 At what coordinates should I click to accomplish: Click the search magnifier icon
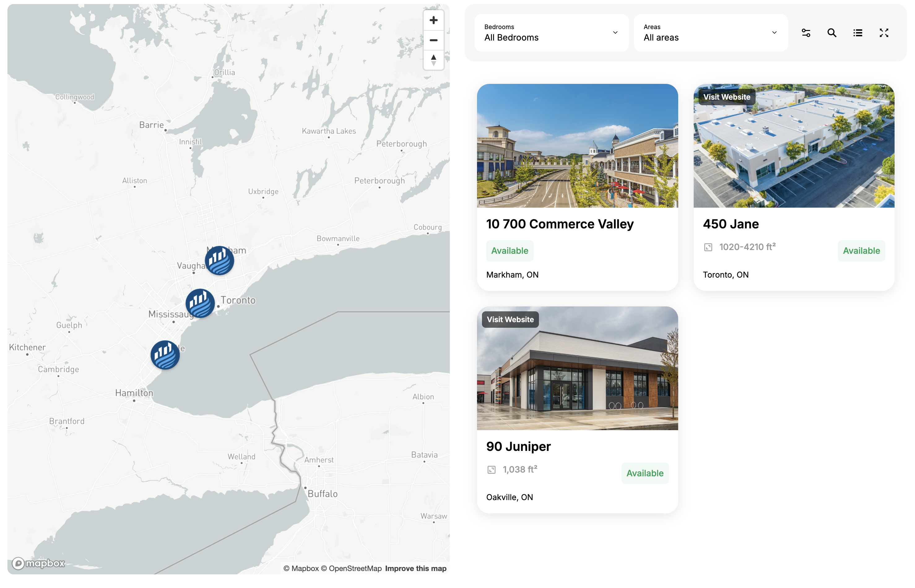(832, 33)
